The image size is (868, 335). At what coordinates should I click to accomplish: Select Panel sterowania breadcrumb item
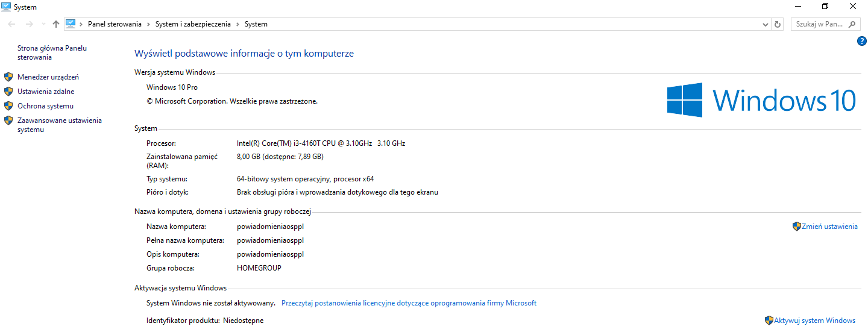click(x=115, y=24)
